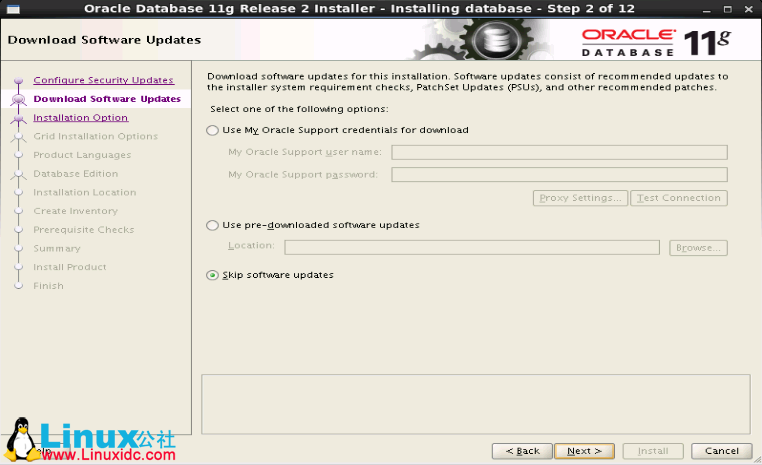Click Install Product step
Screen dimensions: 762x465
click(x=69, y=267)
